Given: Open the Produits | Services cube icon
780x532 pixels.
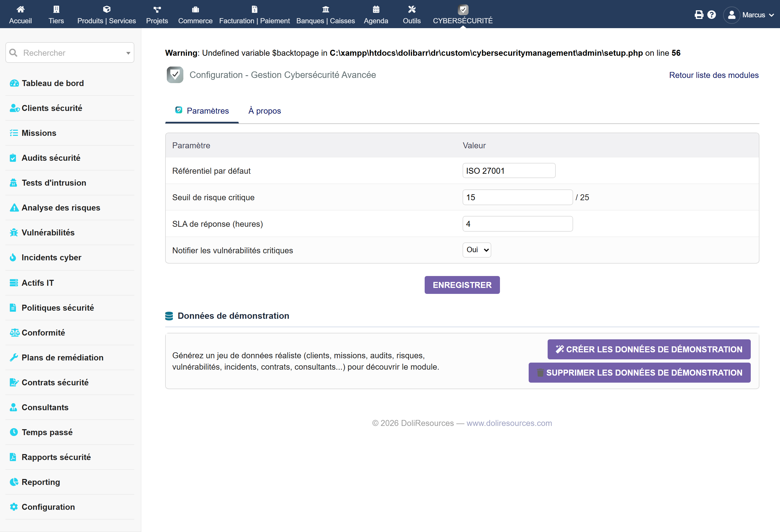Looking at the screenshot, I should [x=107, y=9].
